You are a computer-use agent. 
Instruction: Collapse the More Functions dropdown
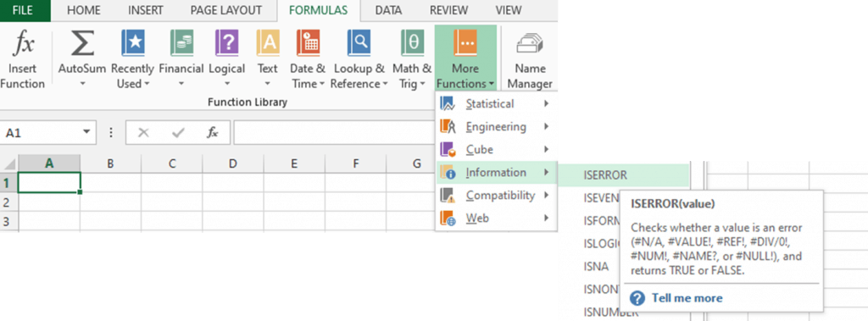465,59
